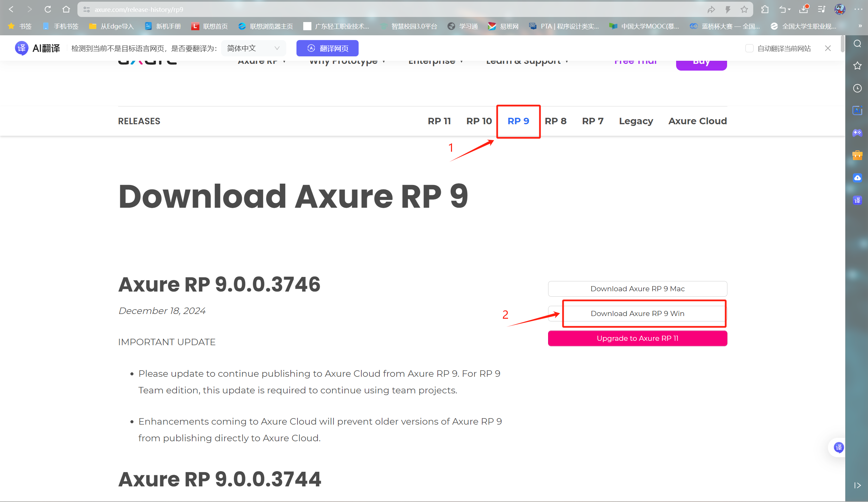
Task: Open the extensions puzzle icon
Action: pos(765,9)
